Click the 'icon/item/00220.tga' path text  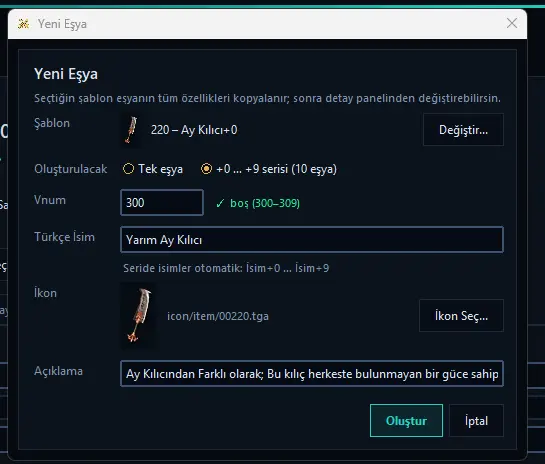(x=218, y=316)
